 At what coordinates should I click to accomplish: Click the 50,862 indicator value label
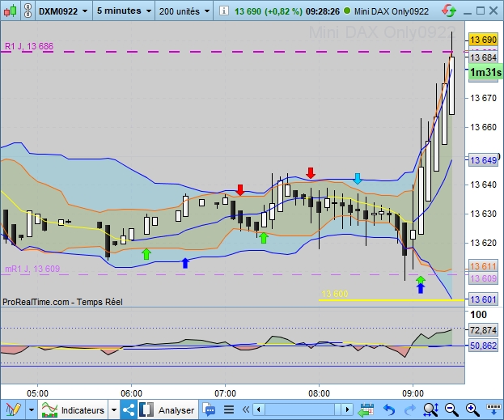tap(483, 346)
